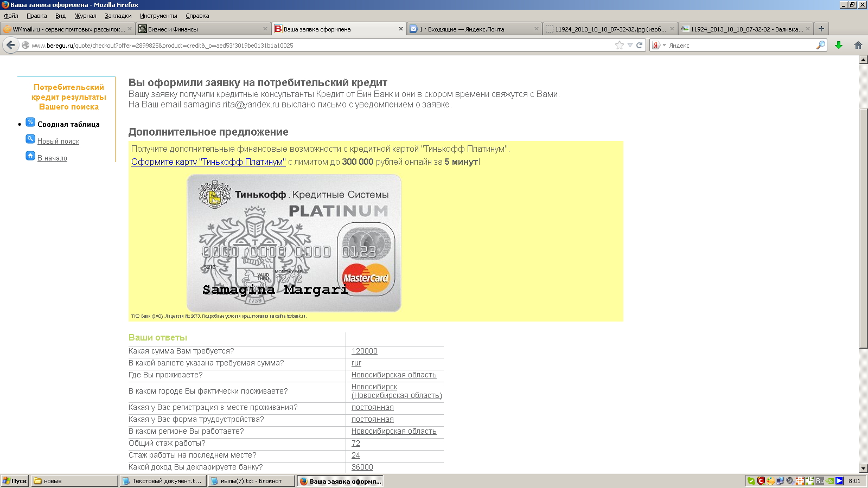This screenshot has height=488, width=868.
Task: Open the Оформите карту Тинькофф Платинум link
Action: pyautogui.click(x=208, y=162)
